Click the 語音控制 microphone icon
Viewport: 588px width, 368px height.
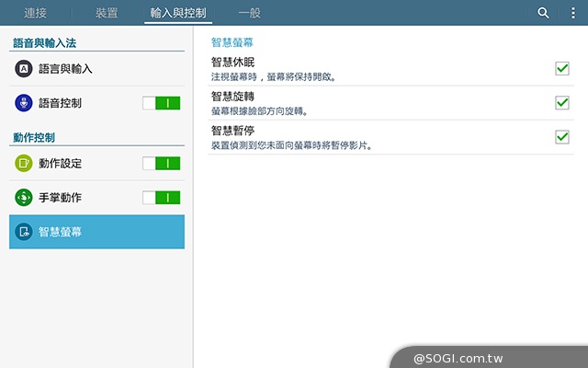(24, 103)
